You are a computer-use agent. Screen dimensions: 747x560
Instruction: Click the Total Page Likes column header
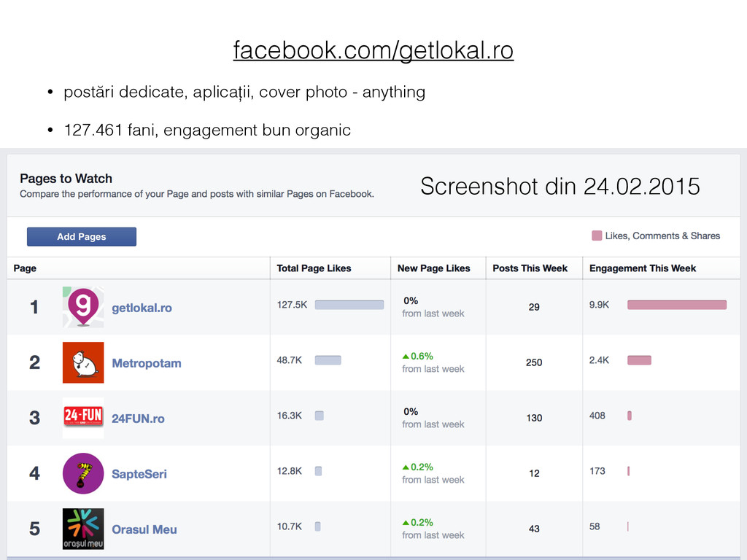[314, 268]
